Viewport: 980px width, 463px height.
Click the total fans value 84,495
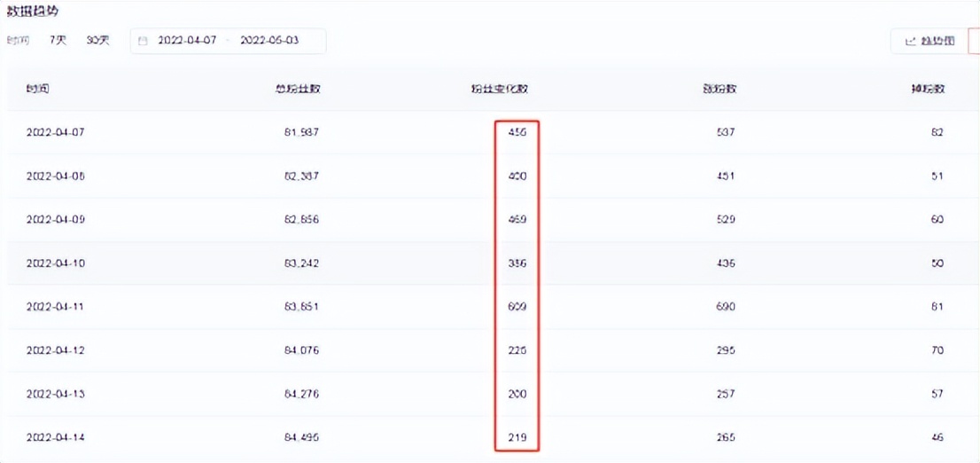[297, 437]
